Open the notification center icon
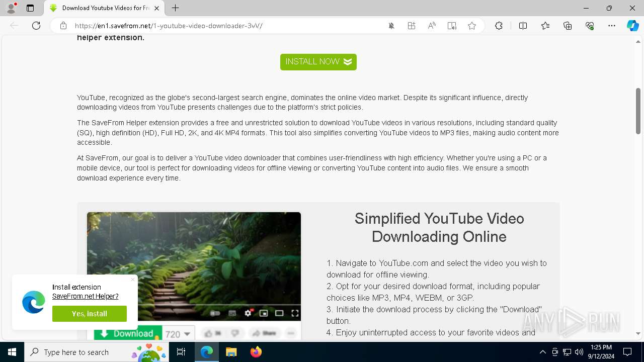 (x=627, y=352)
